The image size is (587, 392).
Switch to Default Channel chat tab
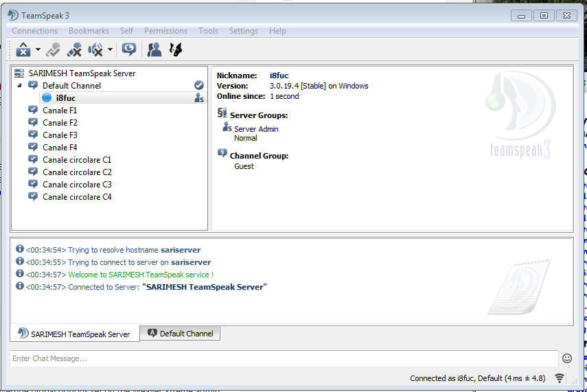(180, 333)
